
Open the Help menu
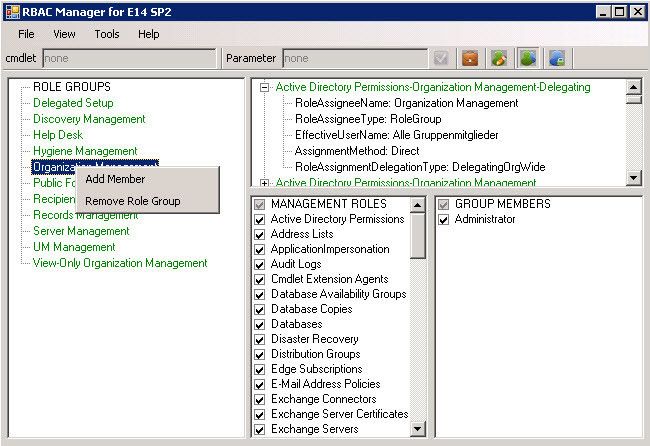pyautogui.click(x=149, y=34)
